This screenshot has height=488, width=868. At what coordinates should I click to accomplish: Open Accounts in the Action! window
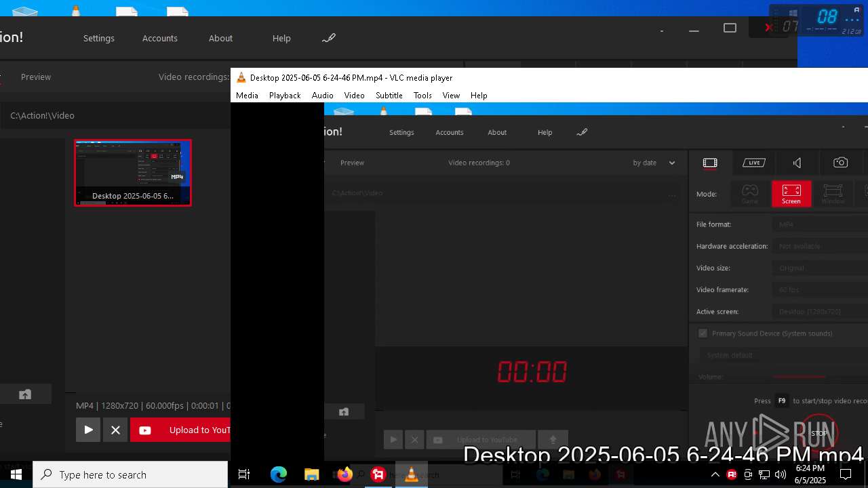(160, 38)
